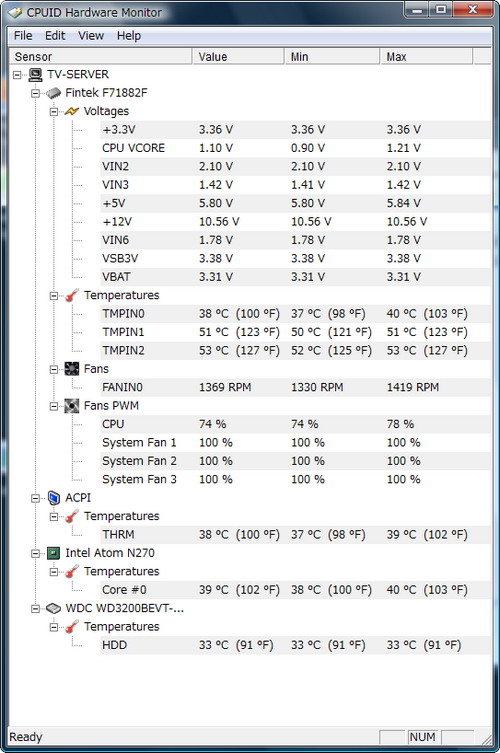The height and width of the screenshot is (753, 500).
Task: Select the ACPI shield icon
Action: point(53,498)
